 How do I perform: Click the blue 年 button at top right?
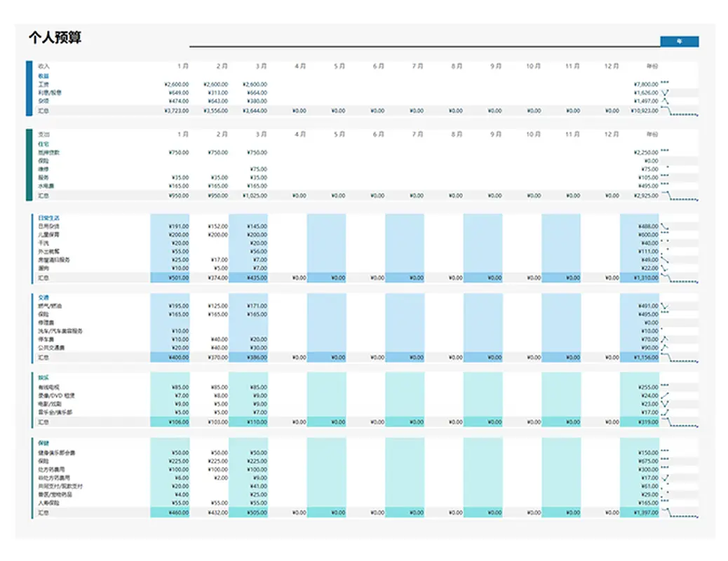(x=679, y=42)
